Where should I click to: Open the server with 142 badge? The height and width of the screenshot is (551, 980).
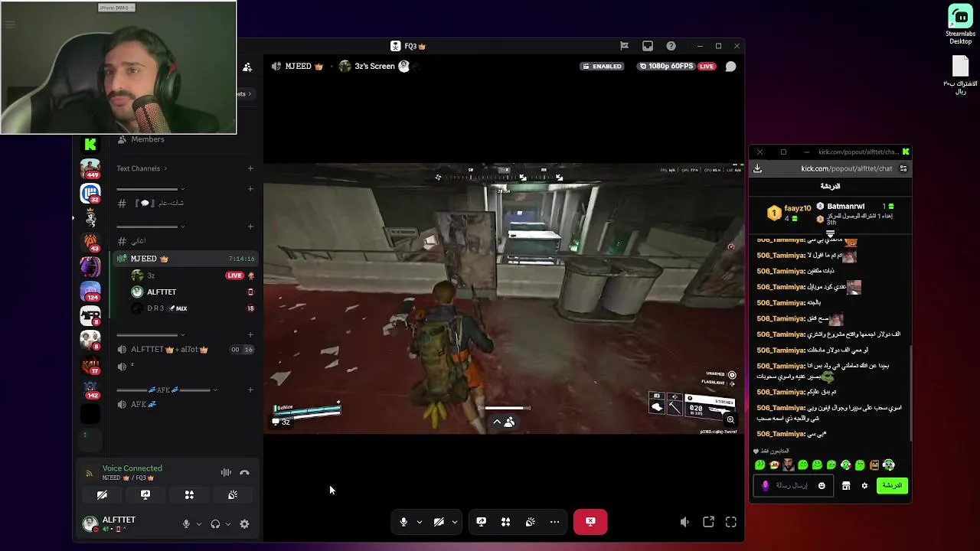90,389
